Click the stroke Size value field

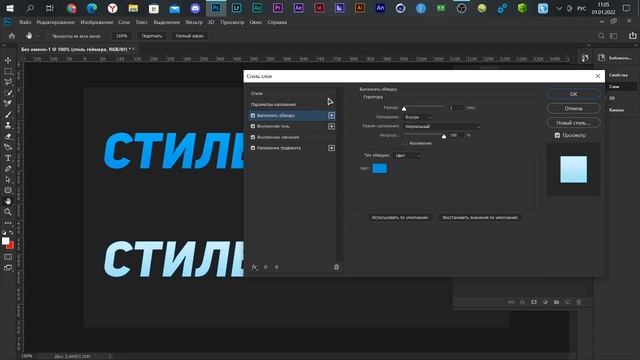(x=456, y=107)
